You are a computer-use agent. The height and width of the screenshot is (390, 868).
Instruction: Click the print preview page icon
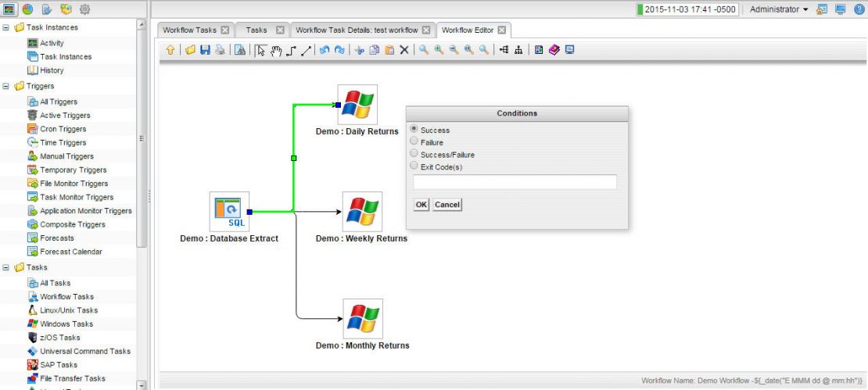coord(240,50)
